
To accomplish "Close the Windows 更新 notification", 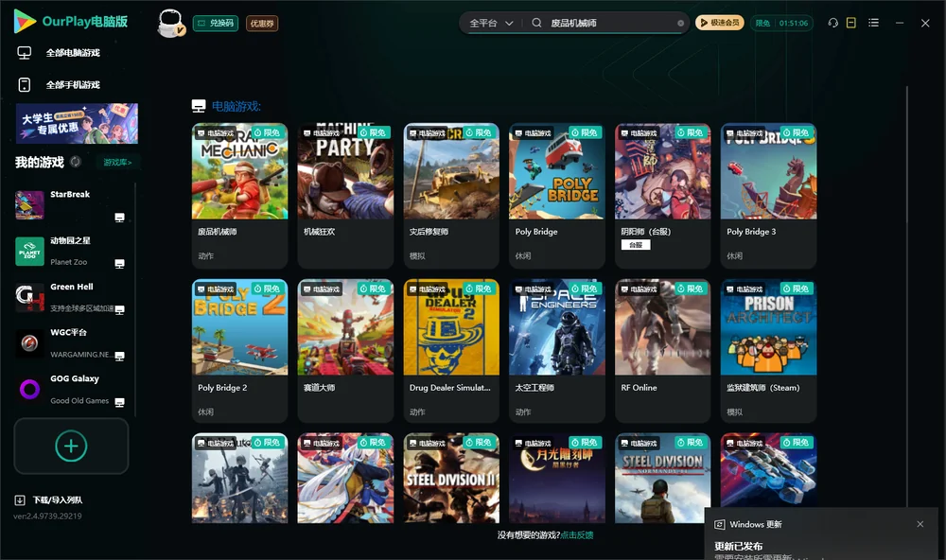I will 920,524.
